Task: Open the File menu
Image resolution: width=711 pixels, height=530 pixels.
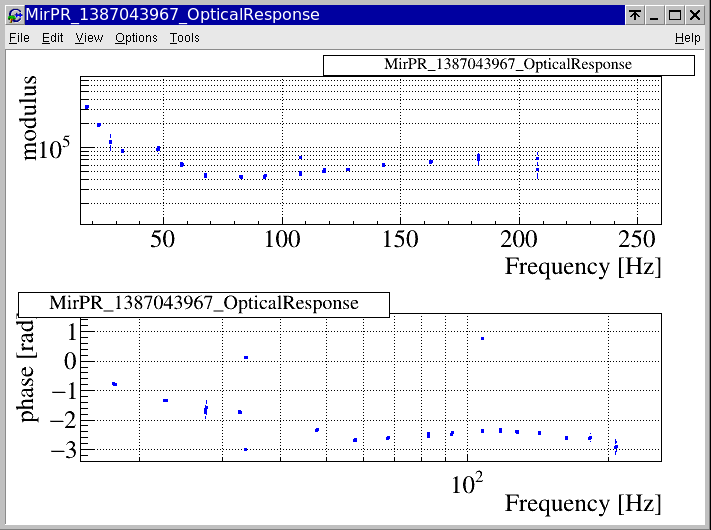Action: [19, 38]
